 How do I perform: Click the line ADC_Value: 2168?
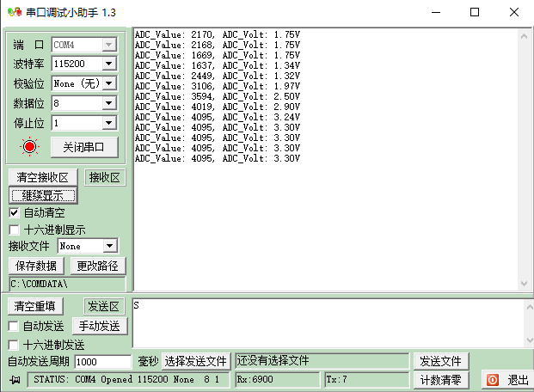pos(218,45)
